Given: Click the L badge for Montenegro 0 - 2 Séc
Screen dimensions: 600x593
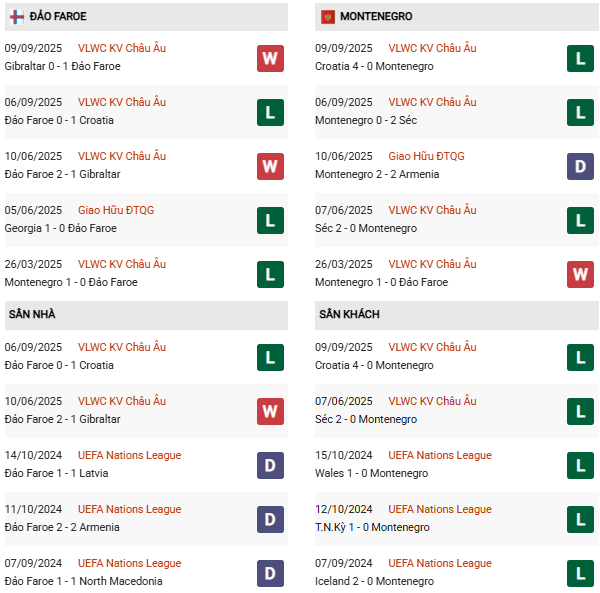Looking at the screenshot, I should tap(580, 112).
